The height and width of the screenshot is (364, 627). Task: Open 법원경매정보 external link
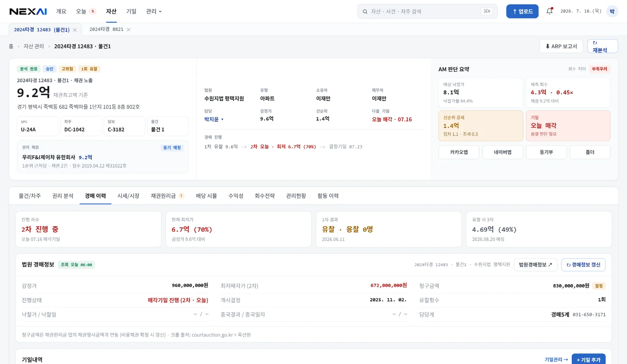pos(536,265)
